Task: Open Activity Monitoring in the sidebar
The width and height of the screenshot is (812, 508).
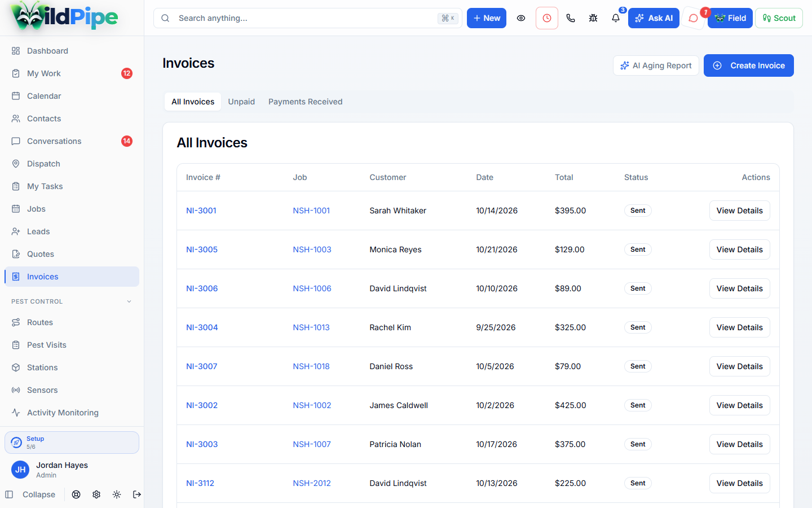Action: (x=72, y=413)
